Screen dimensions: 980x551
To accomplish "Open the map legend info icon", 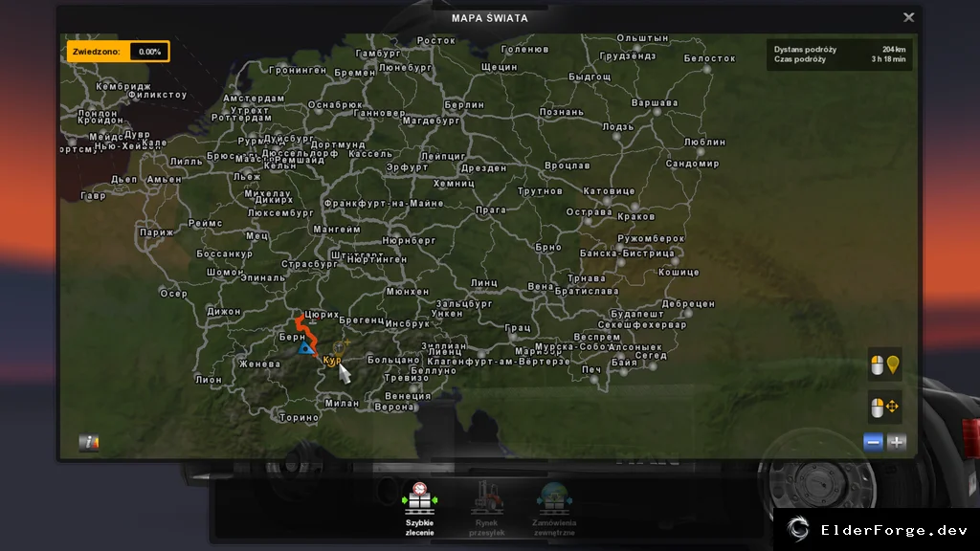I will 89,442.
